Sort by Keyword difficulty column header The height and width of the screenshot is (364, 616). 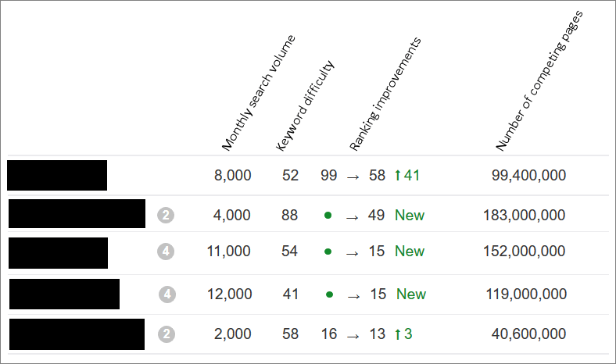click(x=304, y=105)
